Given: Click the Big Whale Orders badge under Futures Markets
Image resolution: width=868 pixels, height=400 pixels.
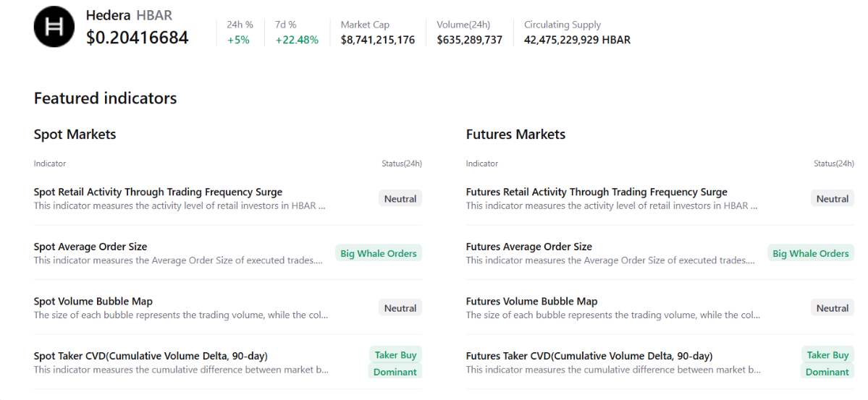Looking at the screenshot, I should (x=811, y=254).
